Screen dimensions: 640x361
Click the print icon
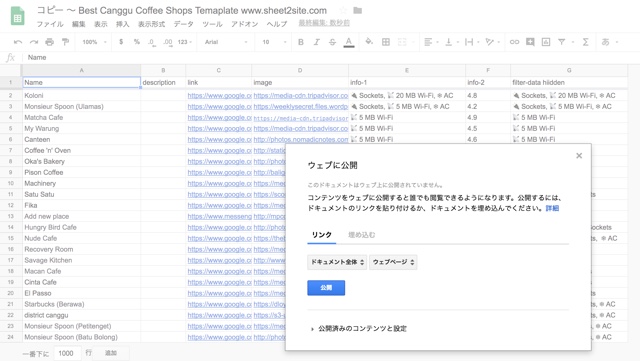pyautogui.click(x=49, y=42)
